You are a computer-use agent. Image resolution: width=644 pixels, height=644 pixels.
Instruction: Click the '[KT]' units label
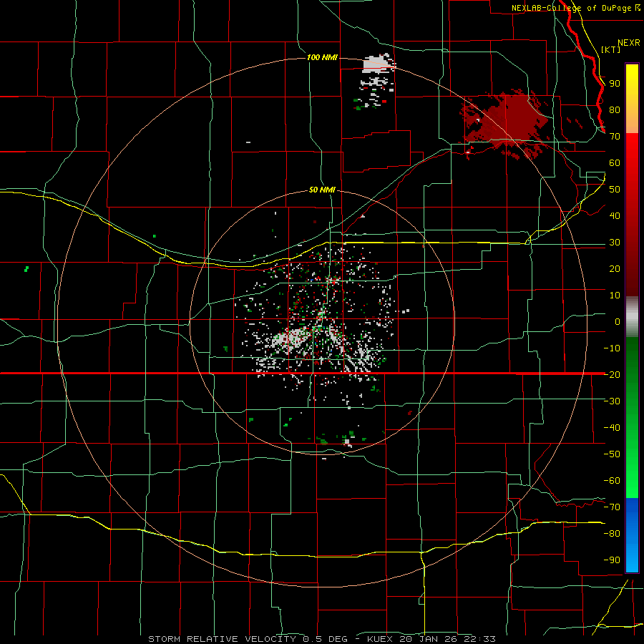611,49
